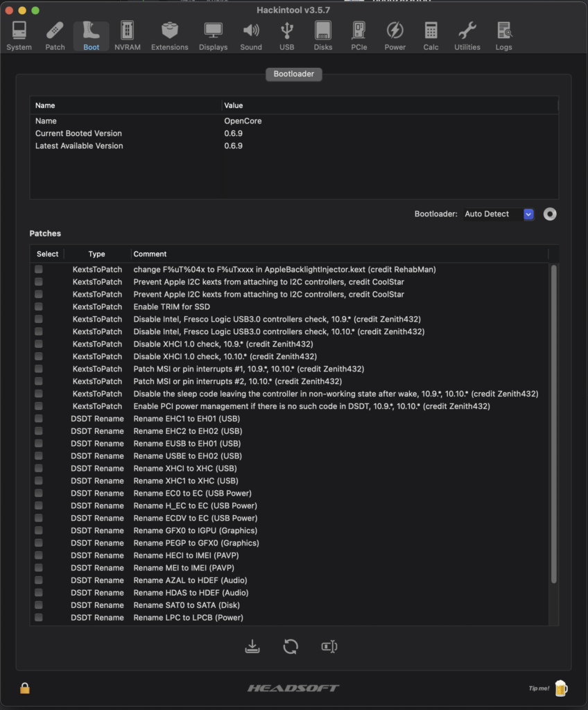Screen dimensions: 588x710
Task: Click the refresh icon below patches
Action: (x=291, y=646)
